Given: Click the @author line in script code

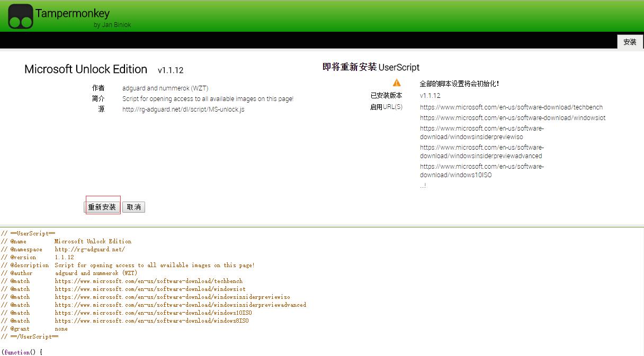Looking at the screenshot, I should click(69, 273).
